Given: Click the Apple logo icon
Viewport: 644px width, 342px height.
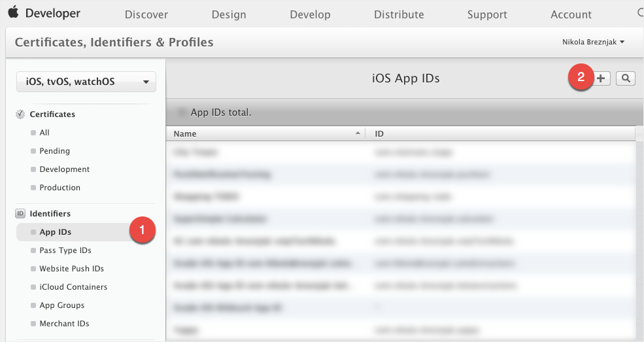Looking at the screenshot, I should pos(13,12).
